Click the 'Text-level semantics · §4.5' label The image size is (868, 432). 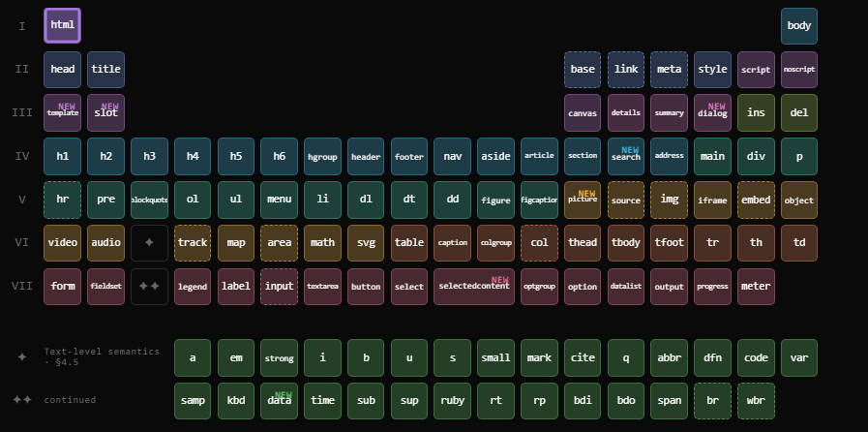click(102, 357)
